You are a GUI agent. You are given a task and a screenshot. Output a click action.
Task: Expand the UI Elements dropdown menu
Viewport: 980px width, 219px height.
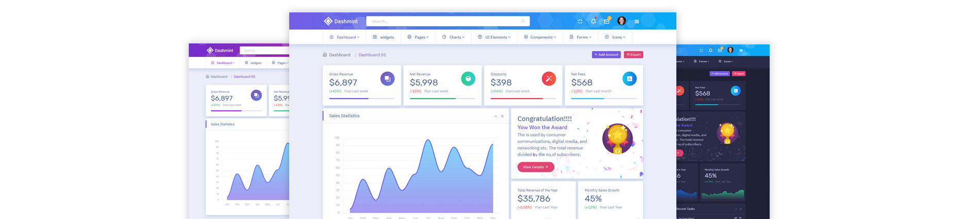point(494,37)
